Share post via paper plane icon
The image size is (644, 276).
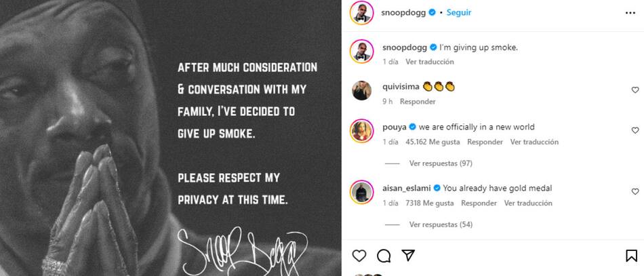point(407,255)
